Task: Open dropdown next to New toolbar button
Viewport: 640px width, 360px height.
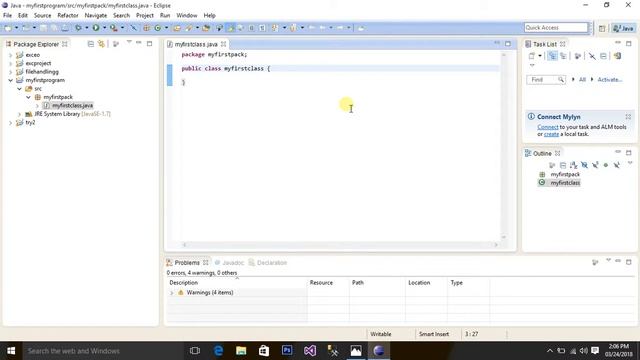Action: (17, 28)
